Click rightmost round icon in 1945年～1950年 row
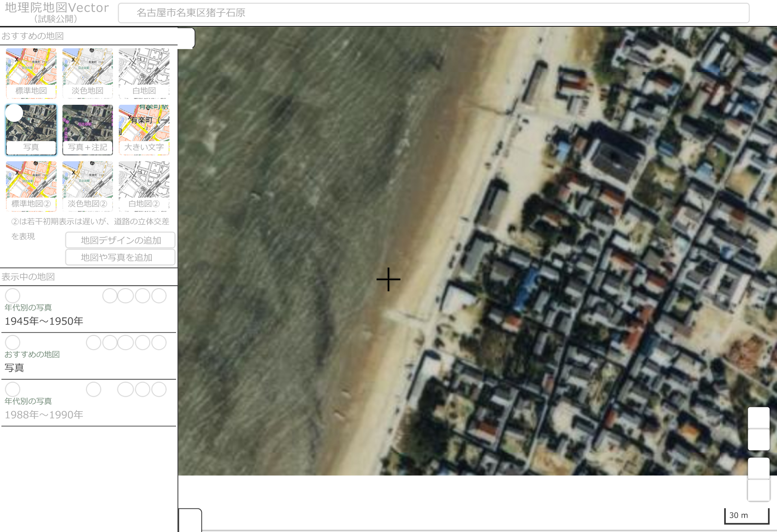The width and height of the screenshot is (777, 532). click(159, 296)
